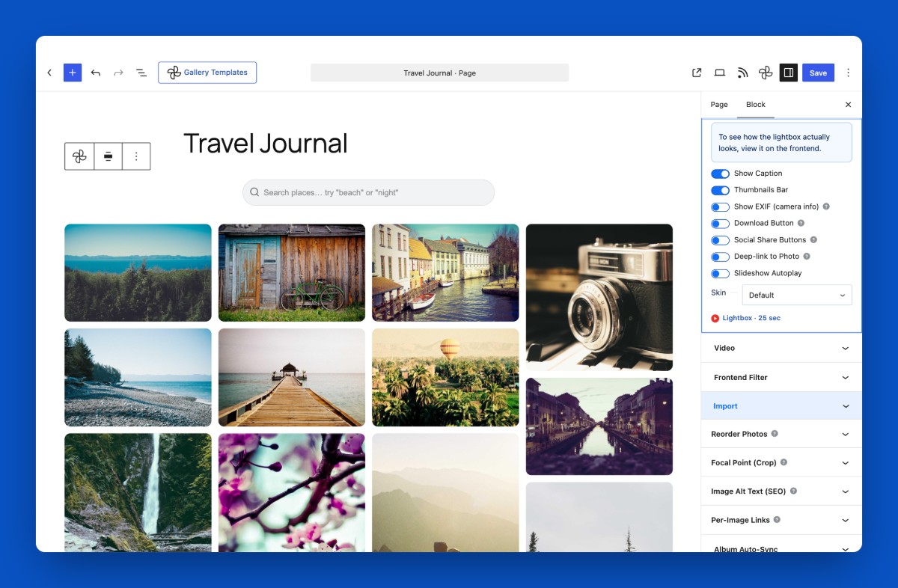This screenshot has width=898, height=588.
Task: Click the magnifier icon in the search field
Action: (x=254, y=192)
